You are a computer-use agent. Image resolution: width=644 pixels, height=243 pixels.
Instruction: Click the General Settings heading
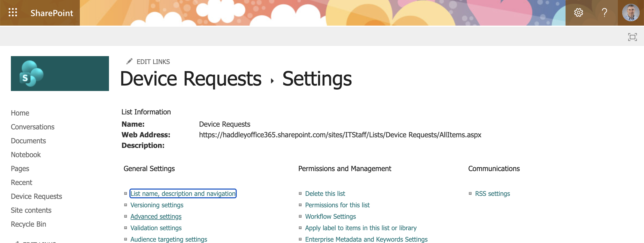tap(149, 169)
